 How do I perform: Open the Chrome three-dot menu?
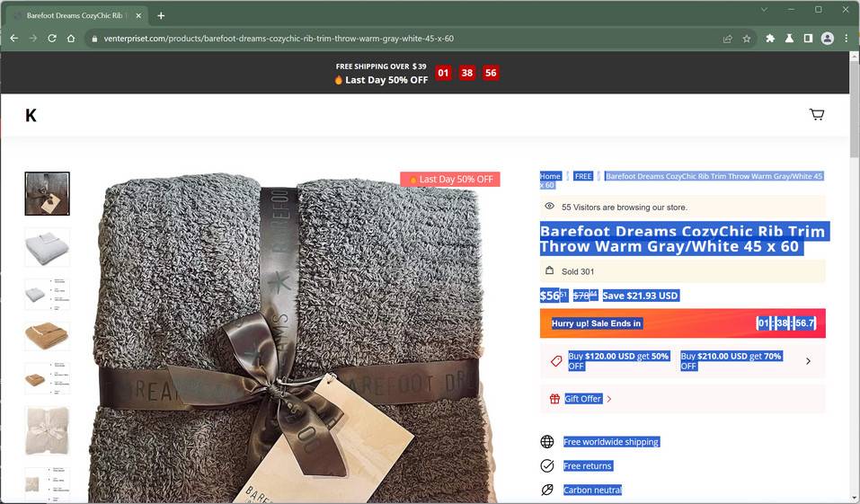(x=847, y=39)
